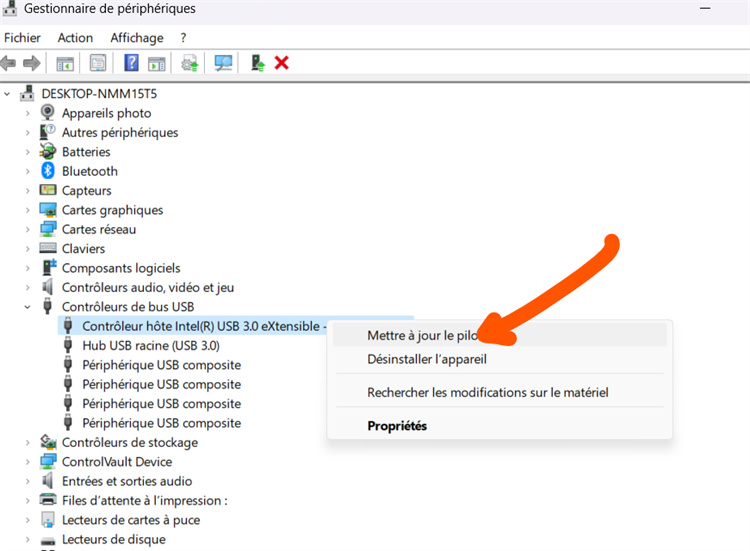The height and width of the screenshot is (551, 750).
Task: Click Scan for hardware changes monitor icon
Action: pos(223,63)
